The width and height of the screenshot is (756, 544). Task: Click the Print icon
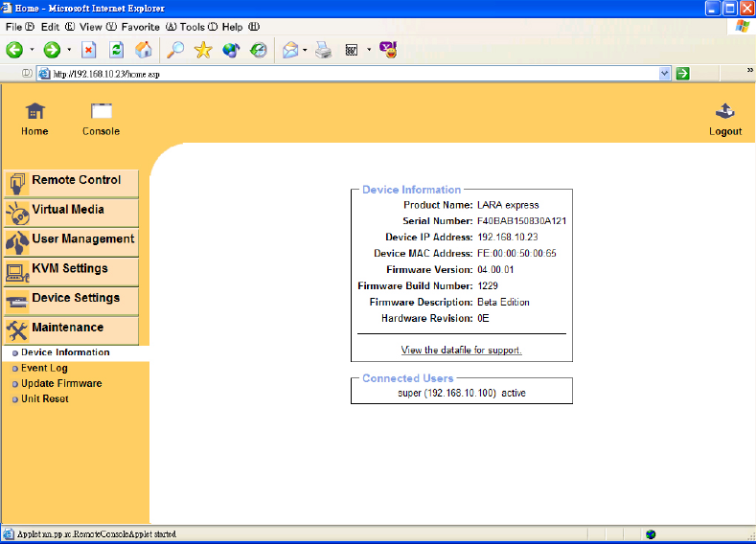pos(324,50)
